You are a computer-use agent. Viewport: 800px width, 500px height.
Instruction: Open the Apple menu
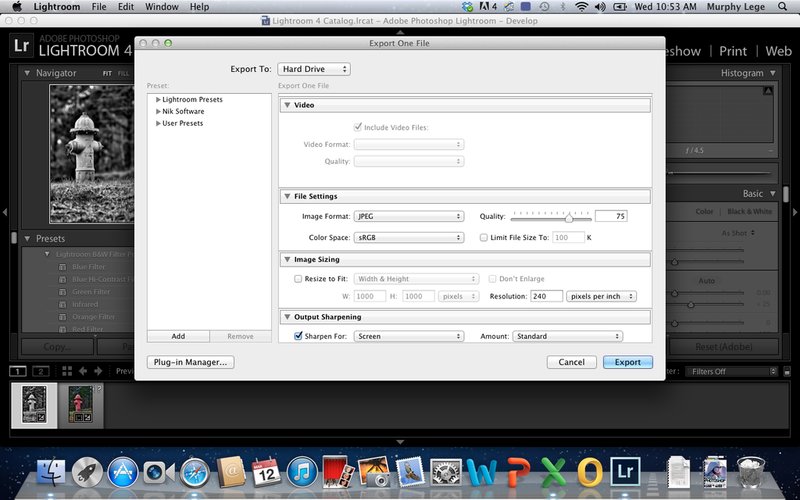[16, 7]
